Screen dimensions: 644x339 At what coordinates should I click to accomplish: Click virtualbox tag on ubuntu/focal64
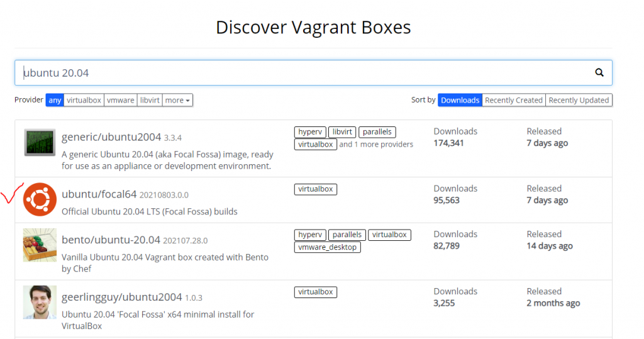(x=316, y=189)
